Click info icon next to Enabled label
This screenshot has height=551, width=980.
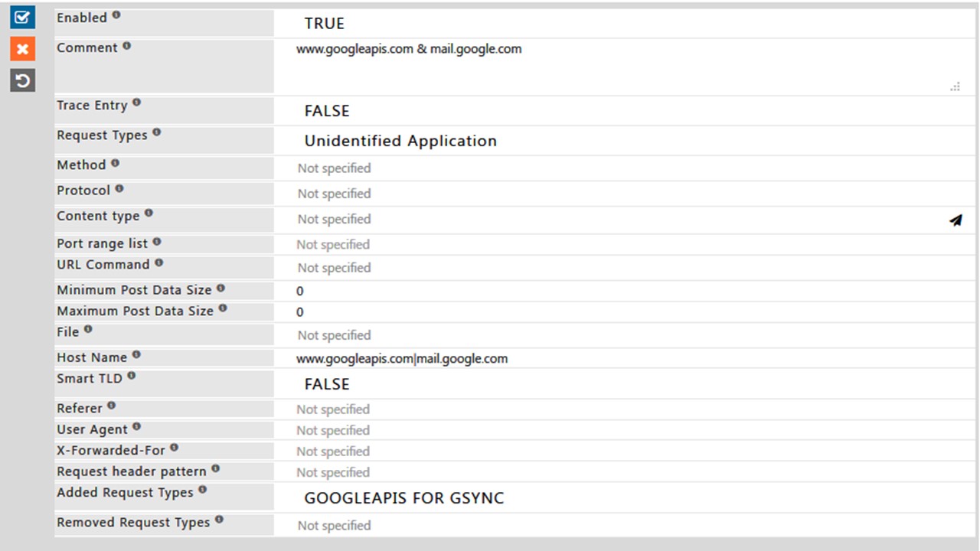[x=116, y=15]
